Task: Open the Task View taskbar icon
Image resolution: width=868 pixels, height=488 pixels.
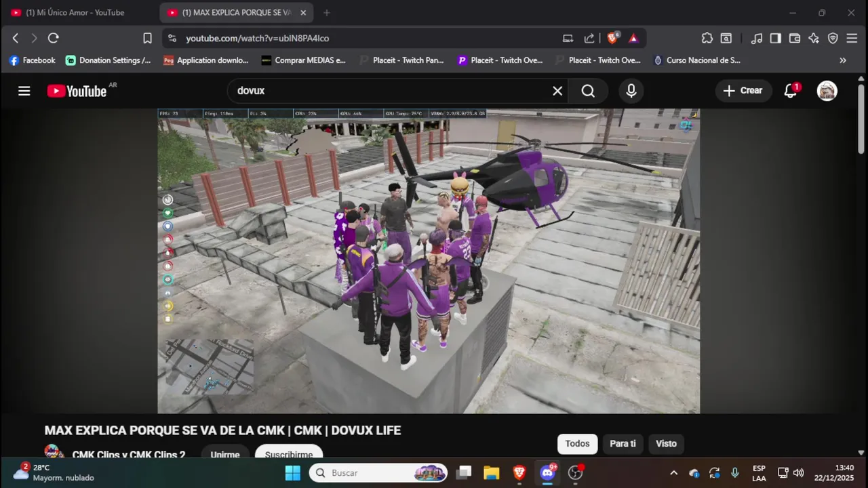Action: pyautogui.click(x=463, y=472)
